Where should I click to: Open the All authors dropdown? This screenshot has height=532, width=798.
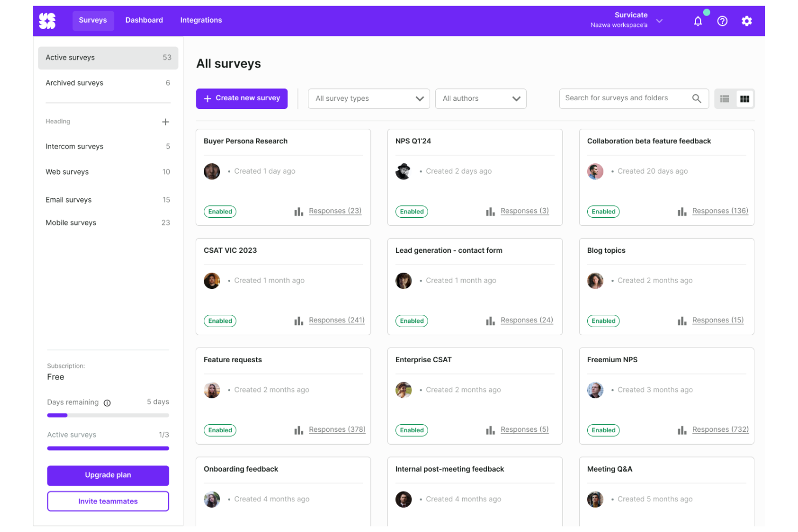[x=480, y=98]
